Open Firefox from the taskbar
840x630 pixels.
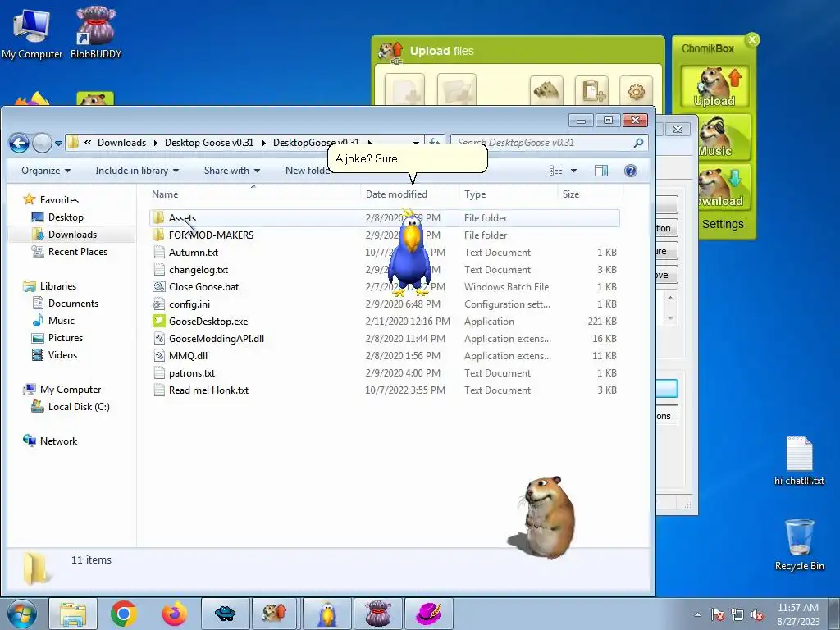click(175, 614)
